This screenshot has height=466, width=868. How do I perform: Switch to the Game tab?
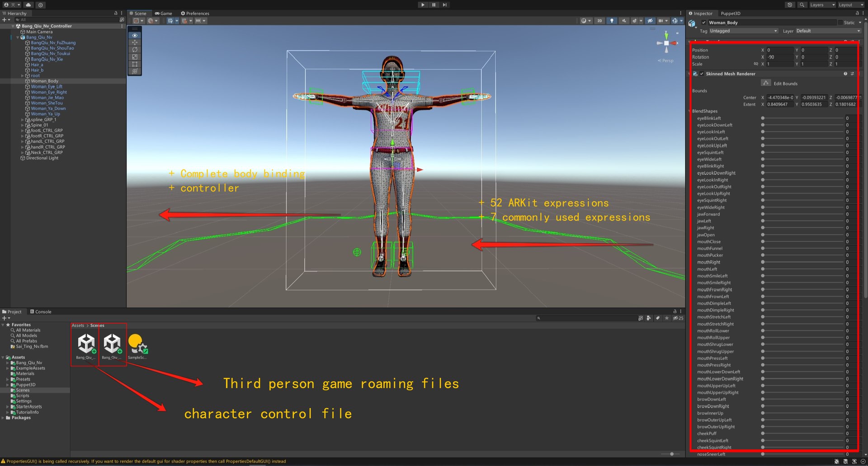(164, 14)
